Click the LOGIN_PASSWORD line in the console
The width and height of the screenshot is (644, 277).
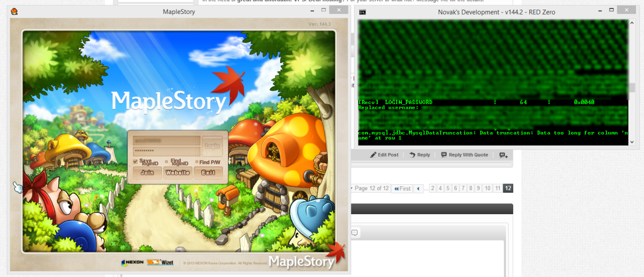pos(477,102)
